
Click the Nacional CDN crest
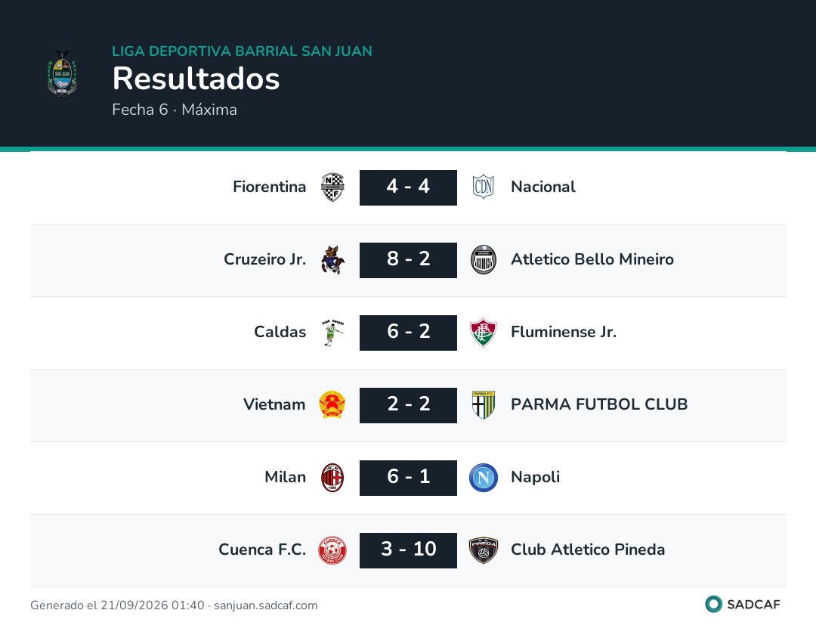tap(483, 187)
